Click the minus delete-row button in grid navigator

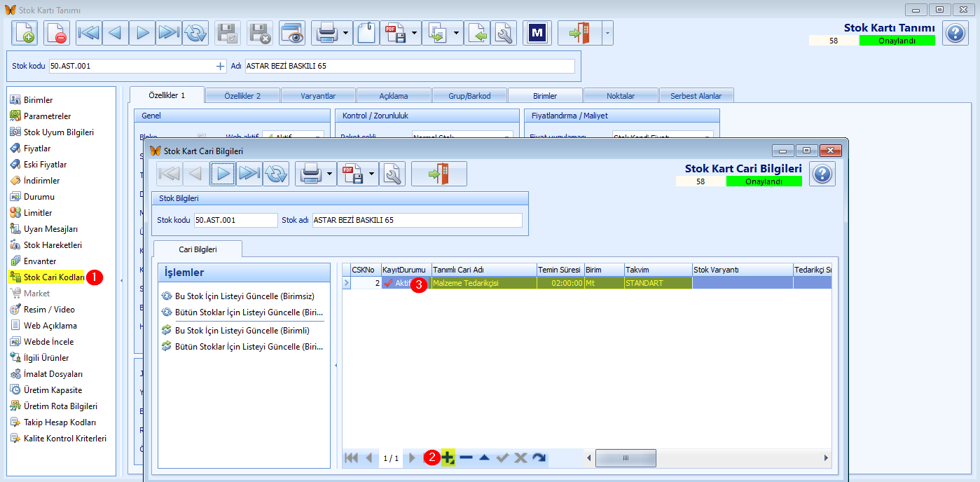(x=466, y=457)
